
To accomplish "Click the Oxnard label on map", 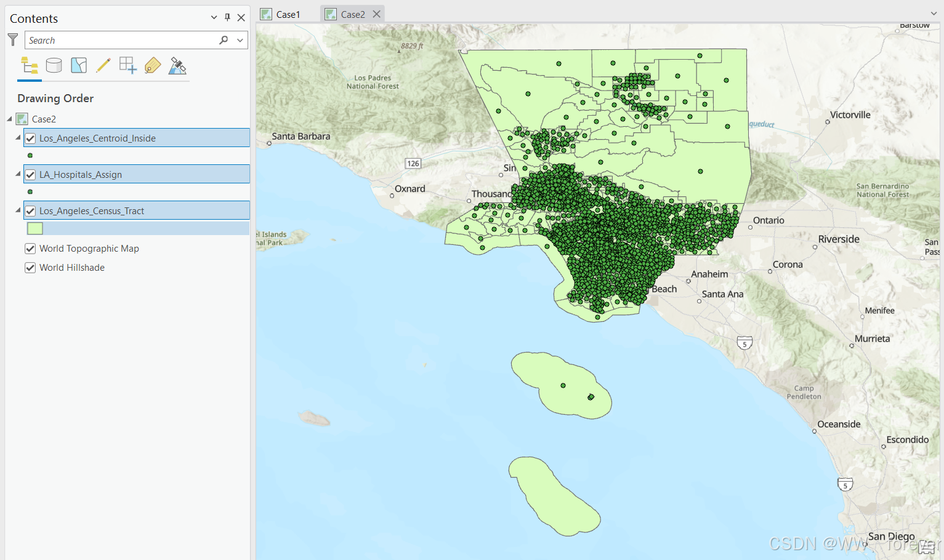I will [x=410, y=189].
